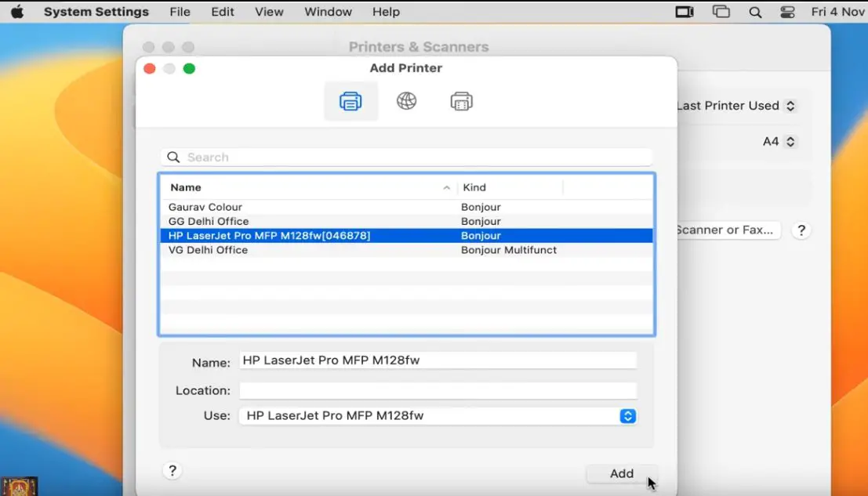The width and height of the screenshot is (868, 496).
Task: Open the Use printer driver dropdown
Action: tap(626, 415)
